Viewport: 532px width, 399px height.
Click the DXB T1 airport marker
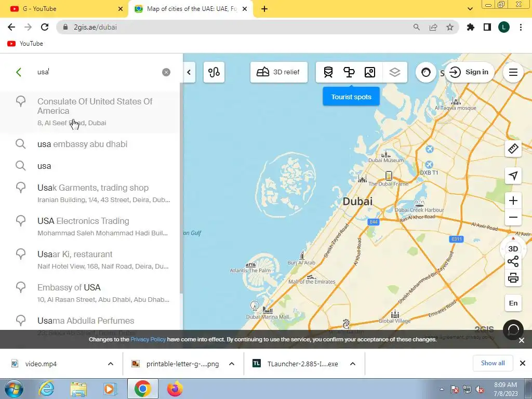[429, 165]
